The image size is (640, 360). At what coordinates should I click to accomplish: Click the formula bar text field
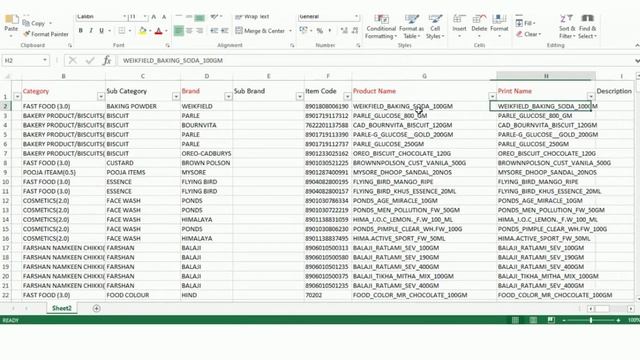(x=376, y=60)
